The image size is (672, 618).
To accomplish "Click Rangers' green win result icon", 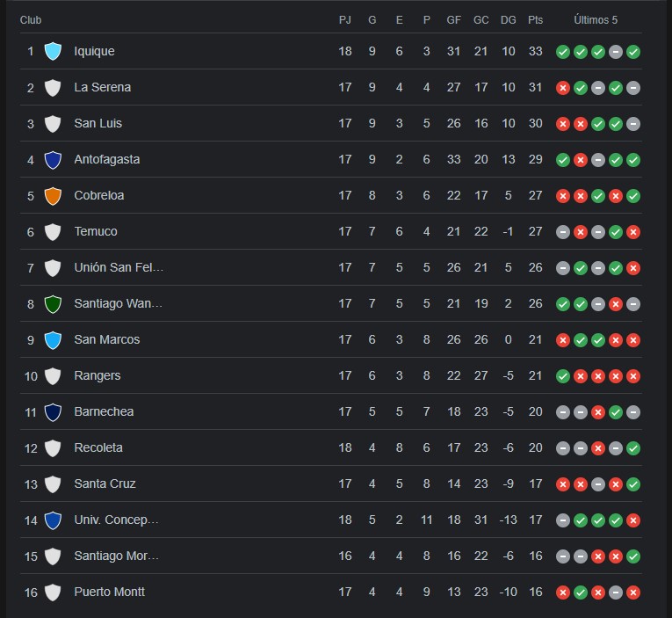I will 563,376.
